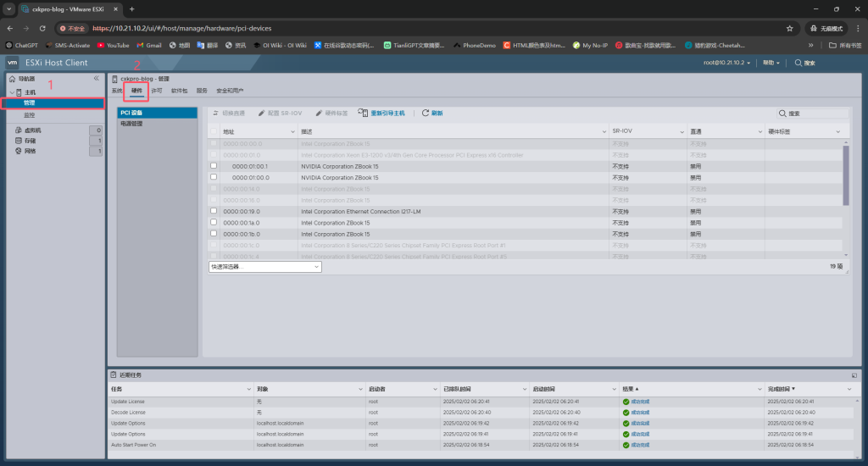
Task: Open the root@10.21.10.2 user dropdown
Action: click(x=726, y=63)
